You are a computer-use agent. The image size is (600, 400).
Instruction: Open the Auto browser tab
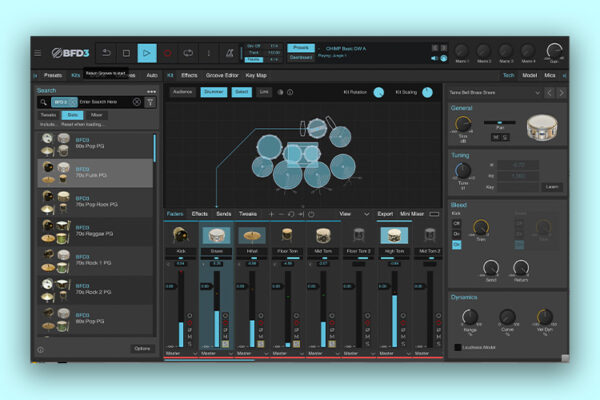pyautogui.click(x=152, y=75)
